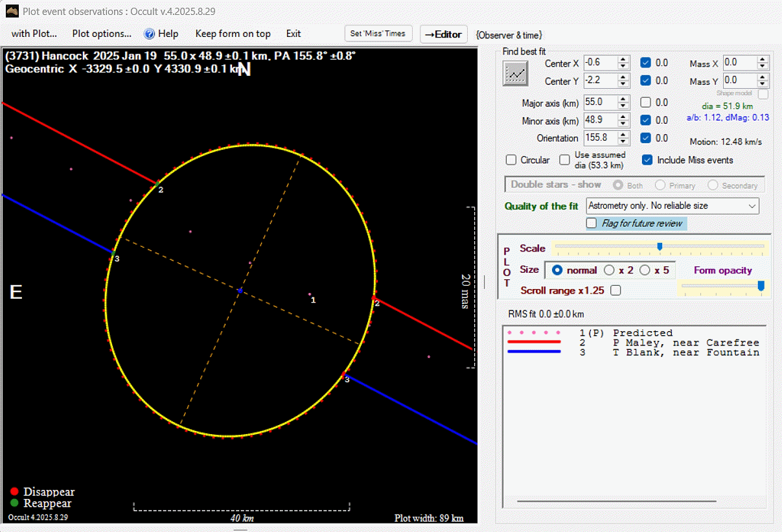Click the 'T Blank, near Fountain' legend row
Image resolution: width=782 pixels, height=532 pixels.
(x=632, y=352)
